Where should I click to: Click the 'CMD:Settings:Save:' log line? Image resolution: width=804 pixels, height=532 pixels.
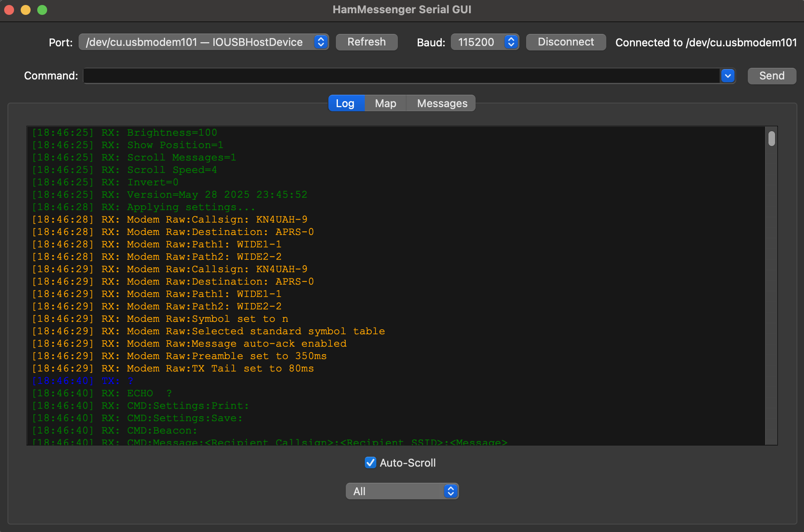pyautogui.click(x=137, y=418)
